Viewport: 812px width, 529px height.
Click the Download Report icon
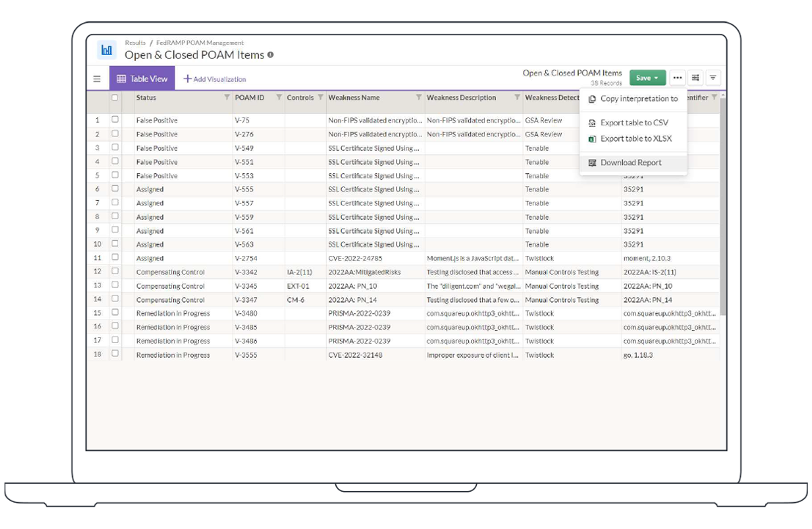coord(592,163)
